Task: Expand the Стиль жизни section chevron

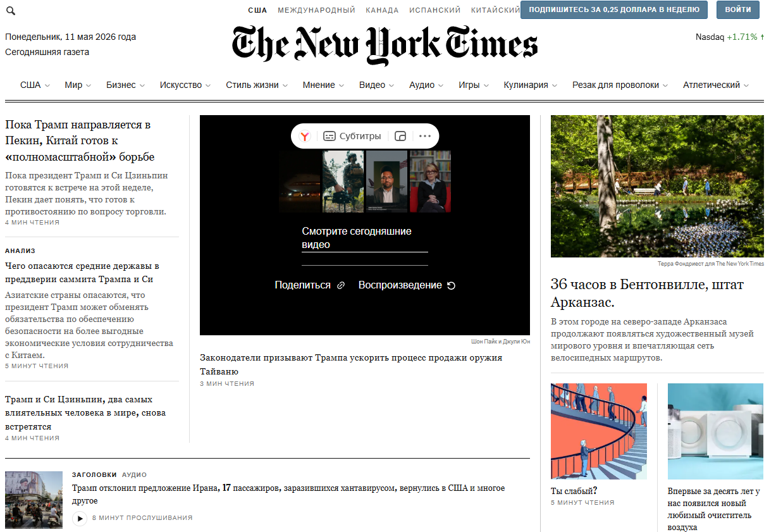Action: [x=285, y=85]
